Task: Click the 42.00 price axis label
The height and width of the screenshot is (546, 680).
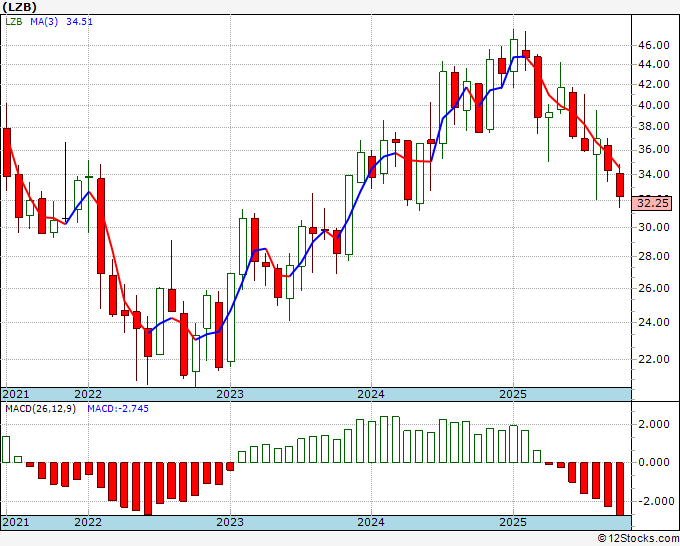Action: coord(653,84)
